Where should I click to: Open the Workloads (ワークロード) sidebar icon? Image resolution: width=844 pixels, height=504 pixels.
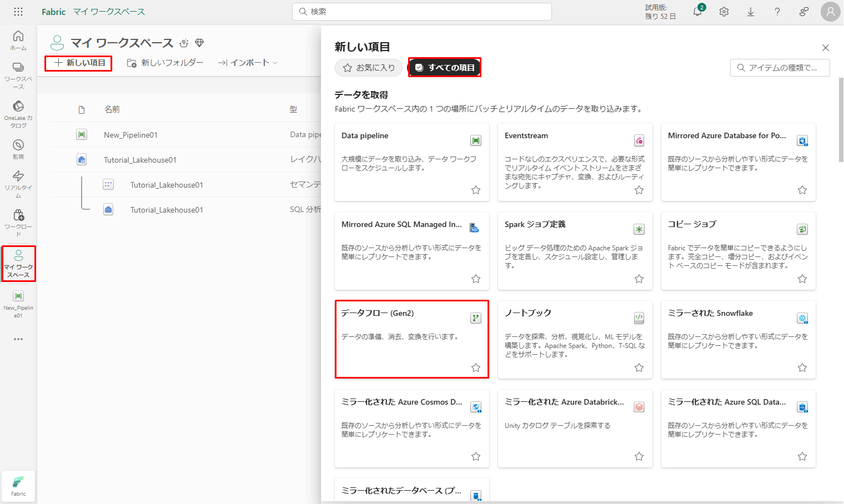pyautogui.click(x=18, y=222)
